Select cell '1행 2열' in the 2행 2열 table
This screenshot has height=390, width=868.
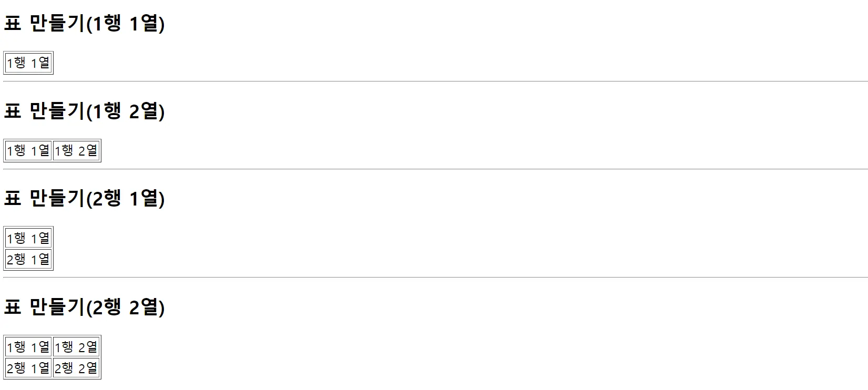(76, 347)
